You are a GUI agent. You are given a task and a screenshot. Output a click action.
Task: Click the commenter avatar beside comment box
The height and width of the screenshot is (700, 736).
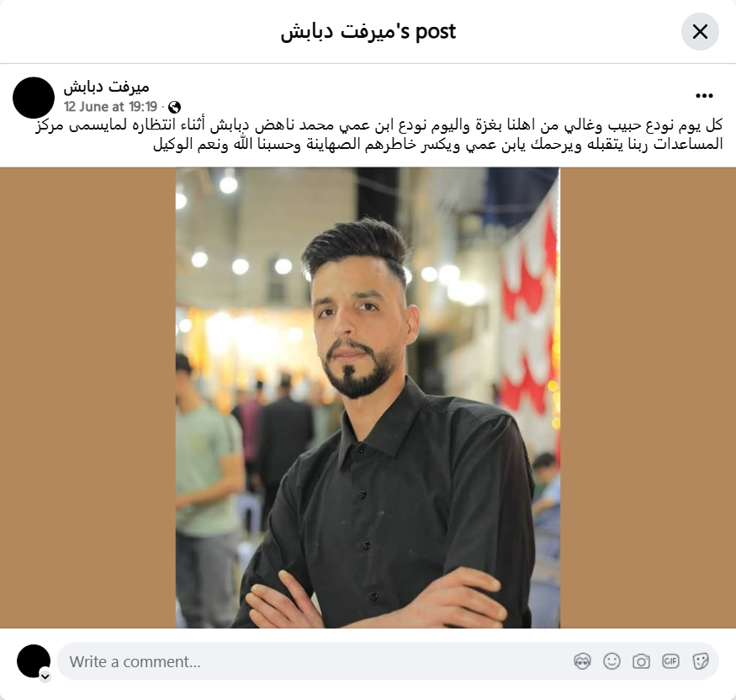tap(34, 661)
